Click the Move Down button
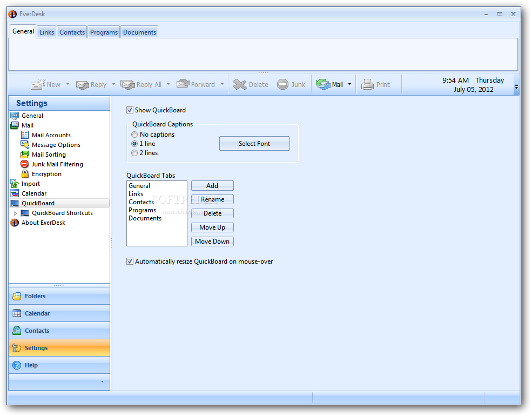 (x=212, y=241)
